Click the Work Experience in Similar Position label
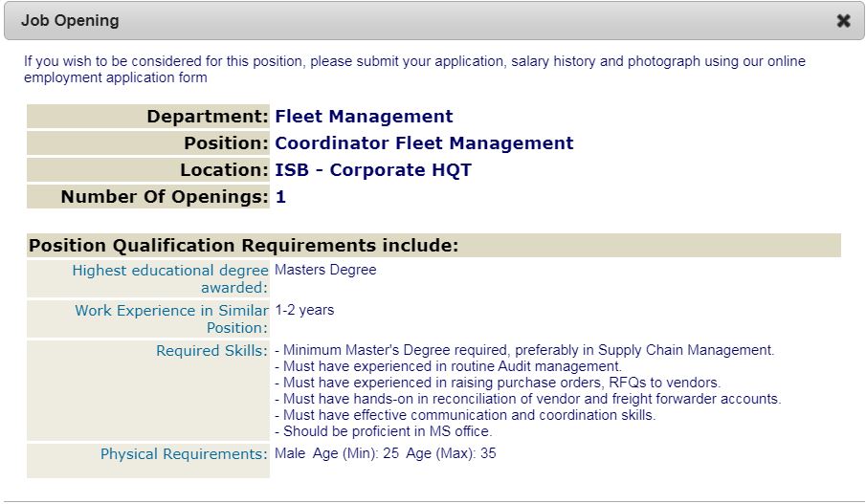The width and height of the screenshot is (866, 504). click(x=172, y=319)
